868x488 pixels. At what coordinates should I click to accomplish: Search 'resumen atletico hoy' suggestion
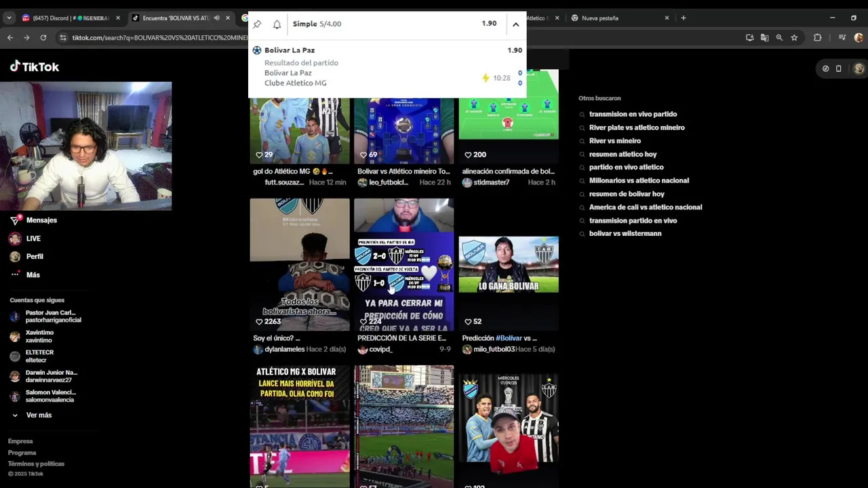[x=623, y=155]
